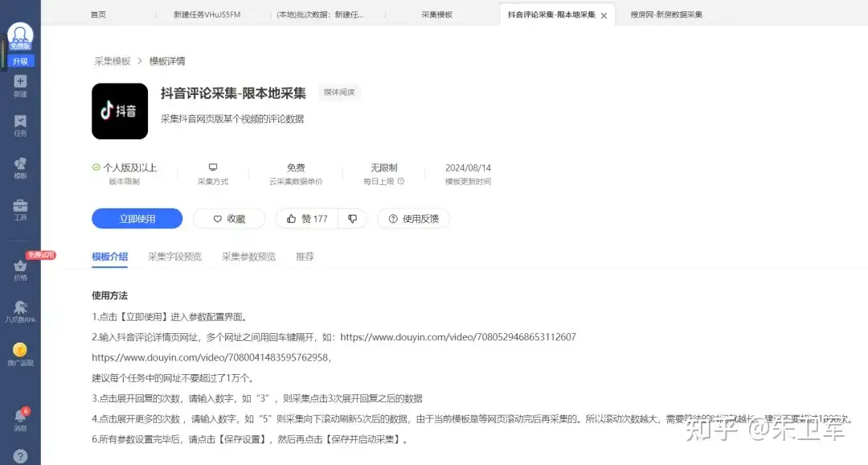Image resolution: width=868 pixels, height=465 pixels.
Task: Go back via 采集模板 breadcrumb link
Action: 113,61
